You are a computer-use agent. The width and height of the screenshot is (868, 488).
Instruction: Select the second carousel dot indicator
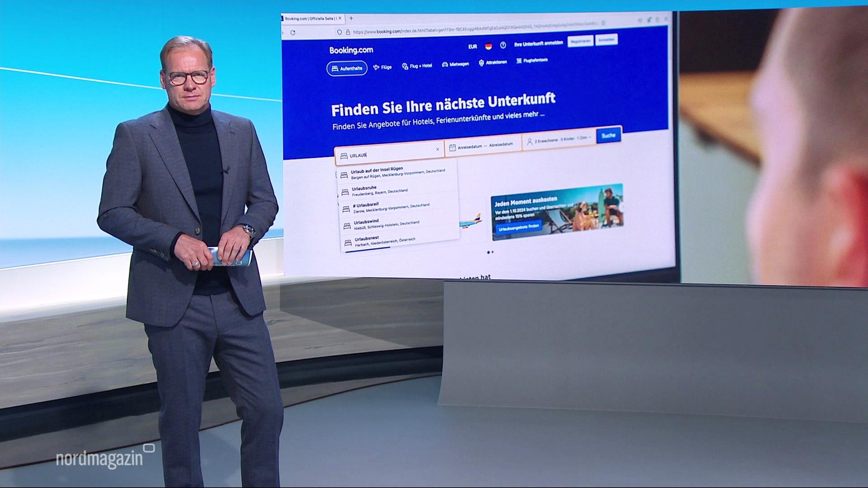pos(492,252)
